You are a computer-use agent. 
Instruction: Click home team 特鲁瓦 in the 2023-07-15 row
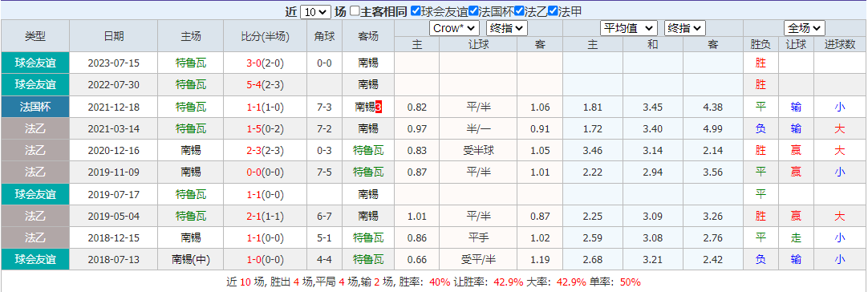point(191,63)
